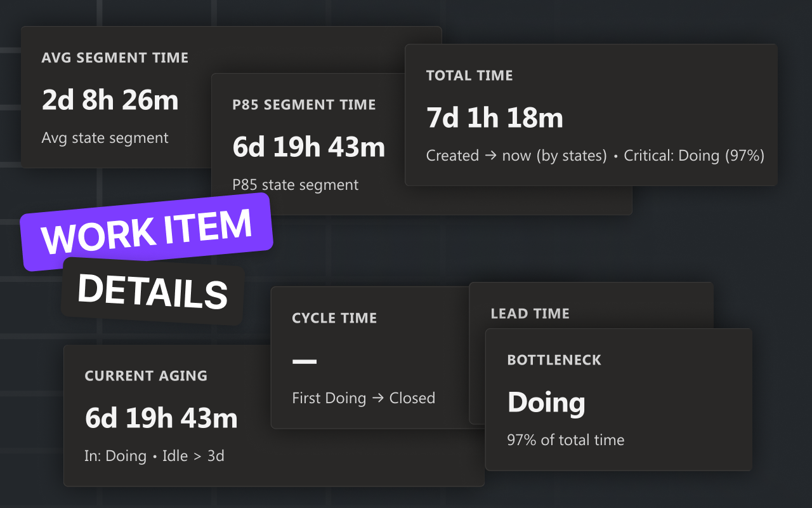This screenshot has width=812, height=508.
Task: Click the 97% of total time label
Action: click(565, 439)
